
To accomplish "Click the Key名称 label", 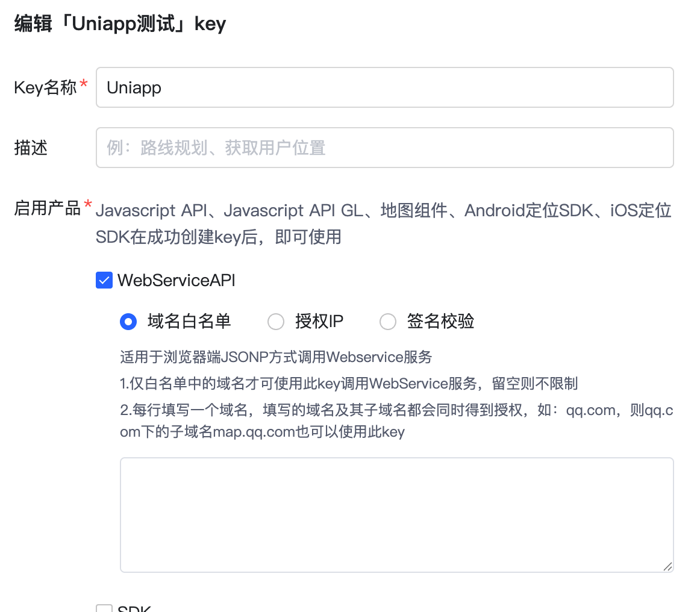I will (46, 87).
